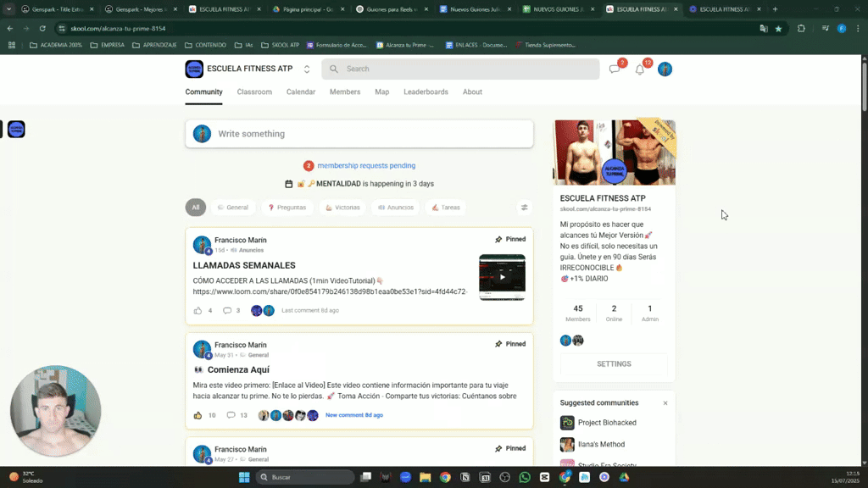Click the pin icon on Comienza Aquí
The image size is (868, 488).
pos(498,344)
